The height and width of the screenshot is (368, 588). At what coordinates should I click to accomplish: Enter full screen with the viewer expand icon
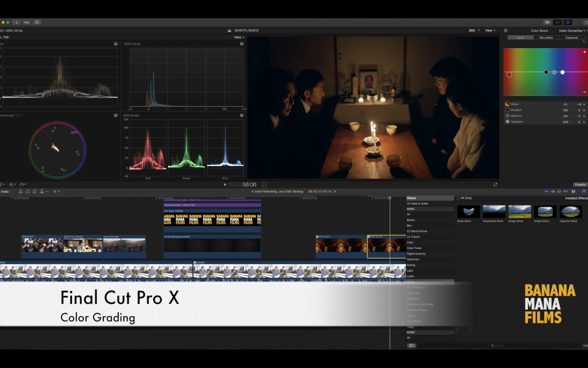495,184
